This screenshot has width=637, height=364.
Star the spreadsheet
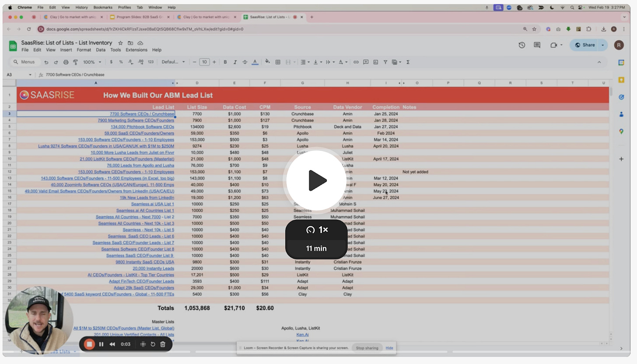point(120,43)
